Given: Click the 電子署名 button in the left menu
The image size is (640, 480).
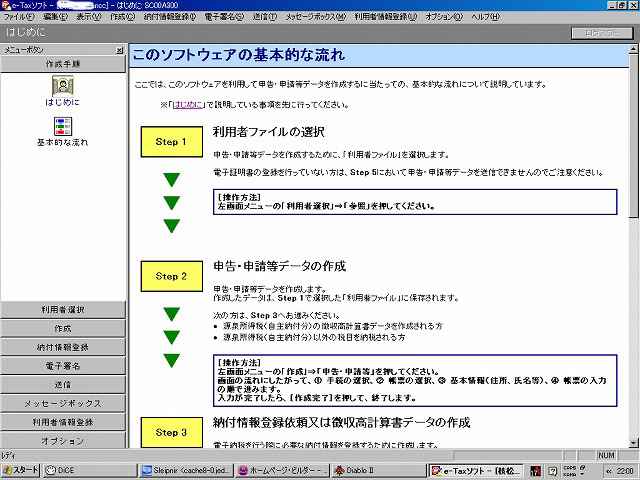Looking at the screenshot, I should 63,366.
